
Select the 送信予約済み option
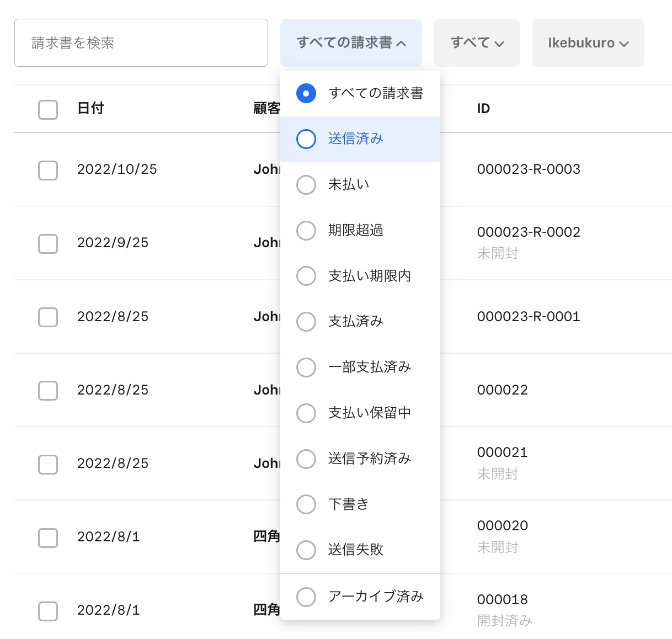tap(369, 459)
